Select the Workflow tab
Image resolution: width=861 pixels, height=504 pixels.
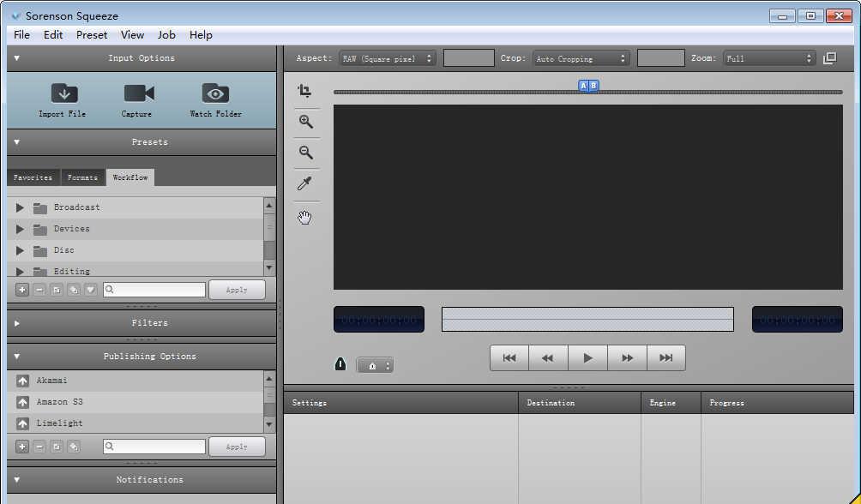[x=130, y=177]
